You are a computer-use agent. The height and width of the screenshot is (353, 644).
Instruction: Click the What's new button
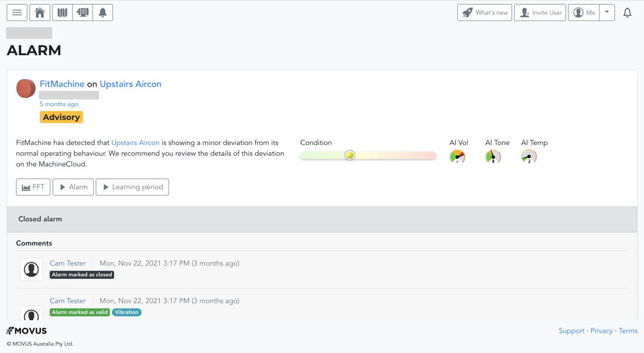pos(484,12)
